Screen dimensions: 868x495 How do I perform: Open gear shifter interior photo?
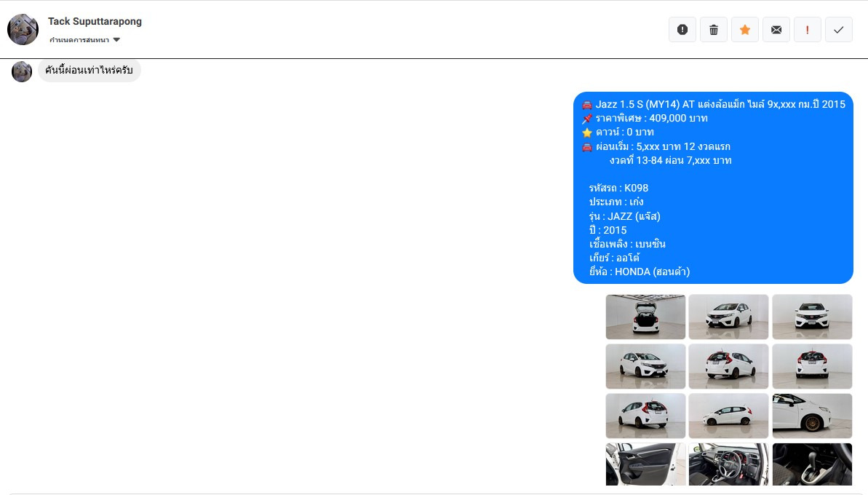point(812,464)
